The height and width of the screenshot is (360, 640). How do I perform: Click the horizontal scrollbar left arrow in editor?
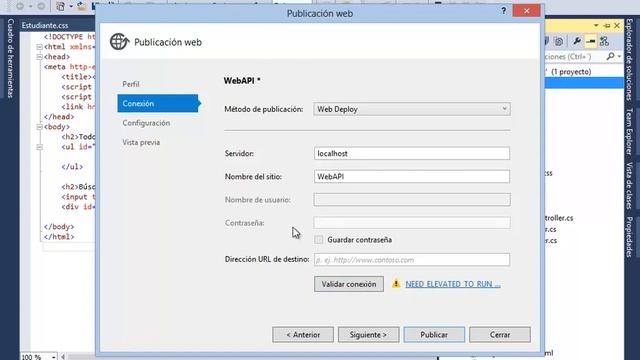(x=63, y=357)
